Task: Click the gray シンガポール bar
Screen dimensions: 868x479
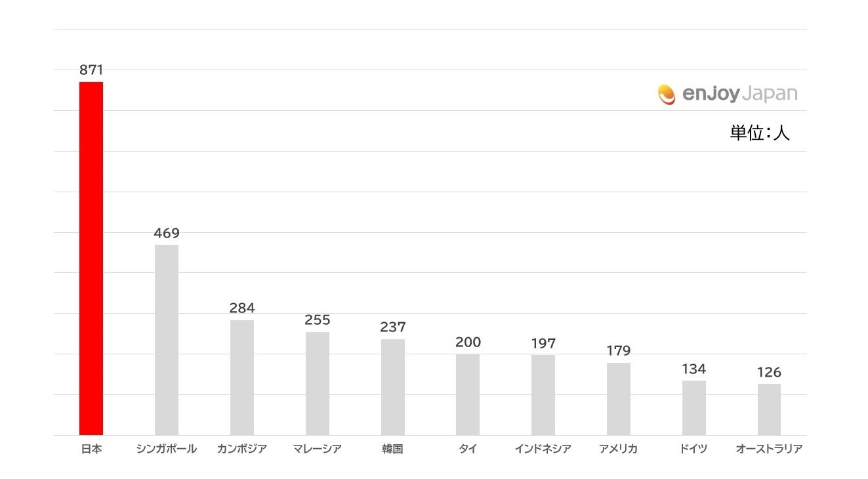Action: click(167, 340)
